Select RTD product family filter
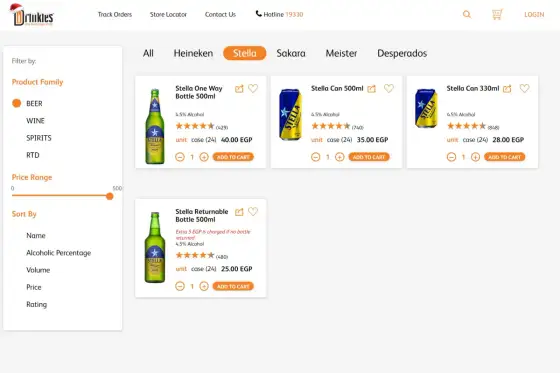 click(x=32, y=155)
